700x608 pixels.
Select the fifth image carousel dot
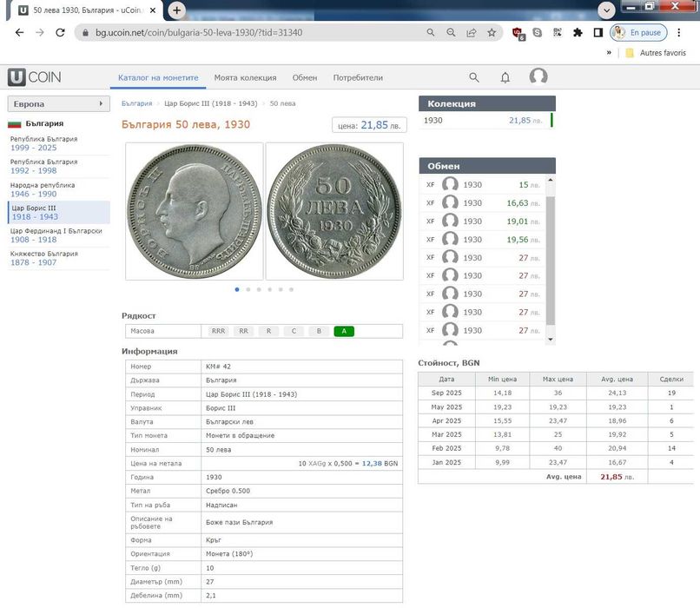point(281,289)
